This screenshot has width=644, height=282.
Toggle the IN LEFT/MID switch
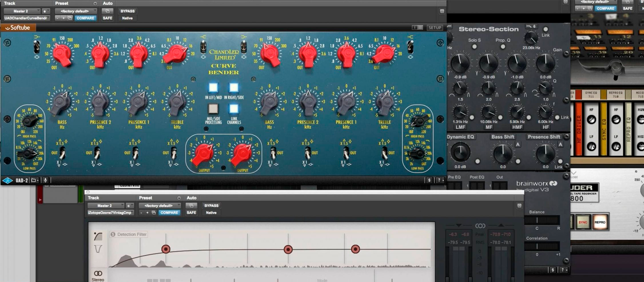tap(213, 88)
